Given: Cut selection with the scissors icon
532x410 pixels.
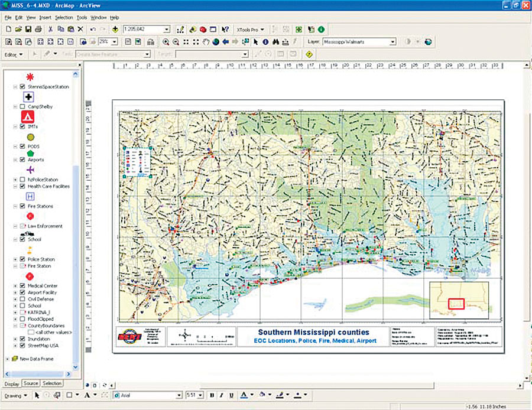Looking at the screenshot, I should click(x=51, y=30).
